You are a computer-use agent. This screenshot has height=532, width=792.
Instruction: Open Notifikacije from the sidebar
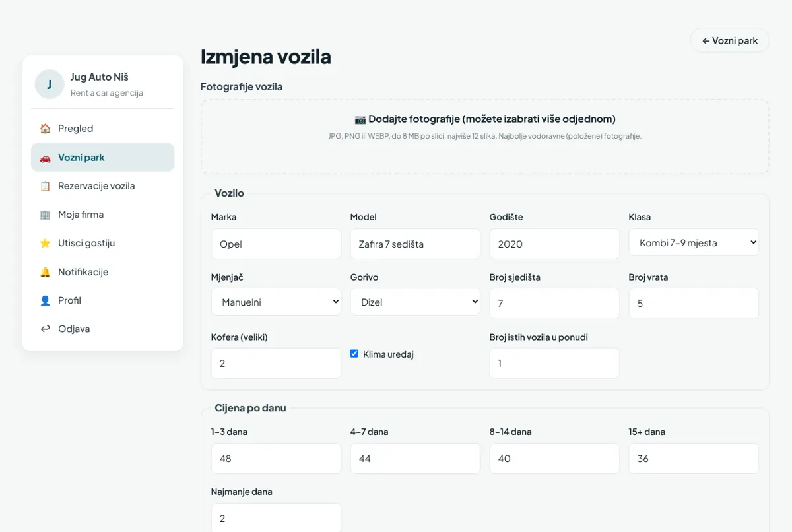(102, 272)
